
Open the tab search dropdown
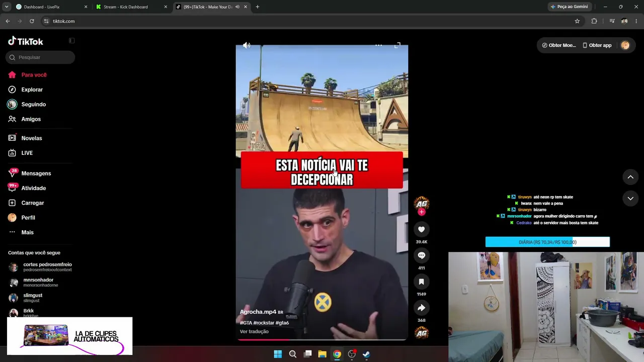(x=7, y=7)
